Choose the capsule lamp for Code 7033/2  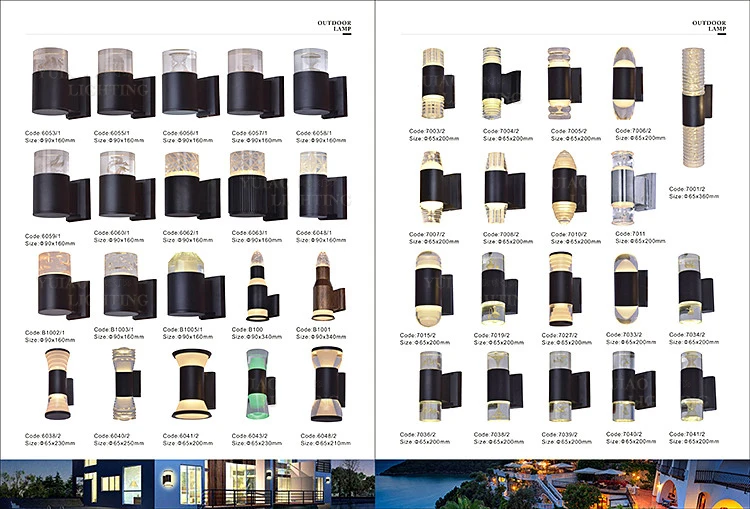(630, 289)
